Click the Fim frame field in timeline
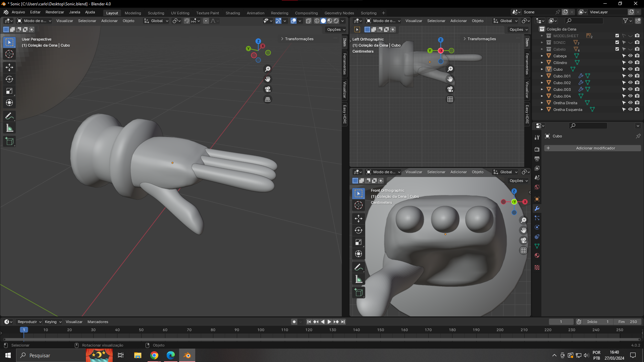Image resolution: width=644 pixels, height=362 pixels. tap(627, 322)
